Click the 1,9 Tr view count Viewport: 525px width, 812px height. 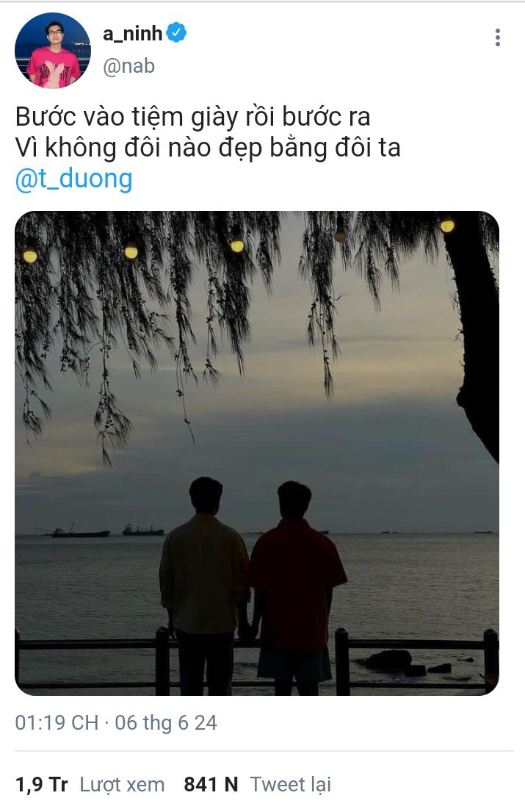click(41, 784)
